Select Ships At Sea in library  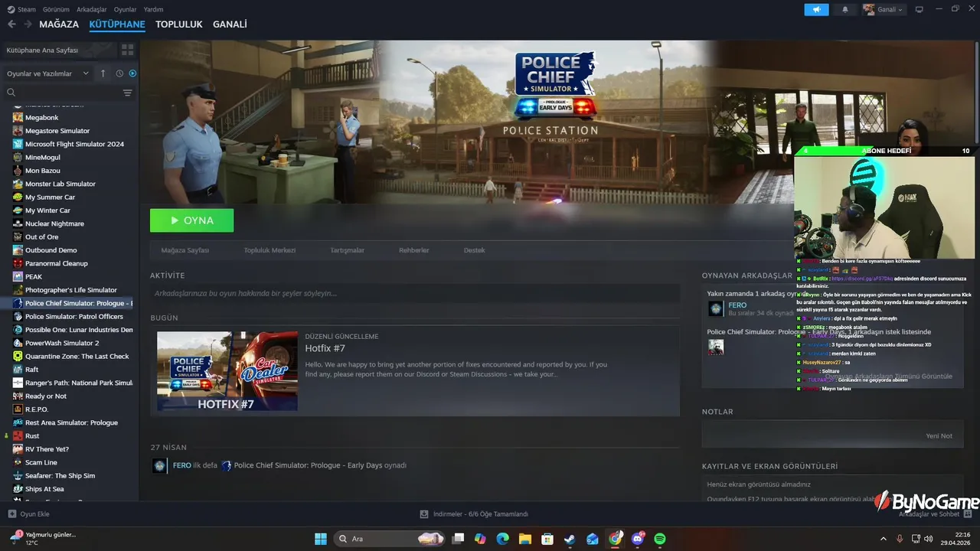pos(44,489)
